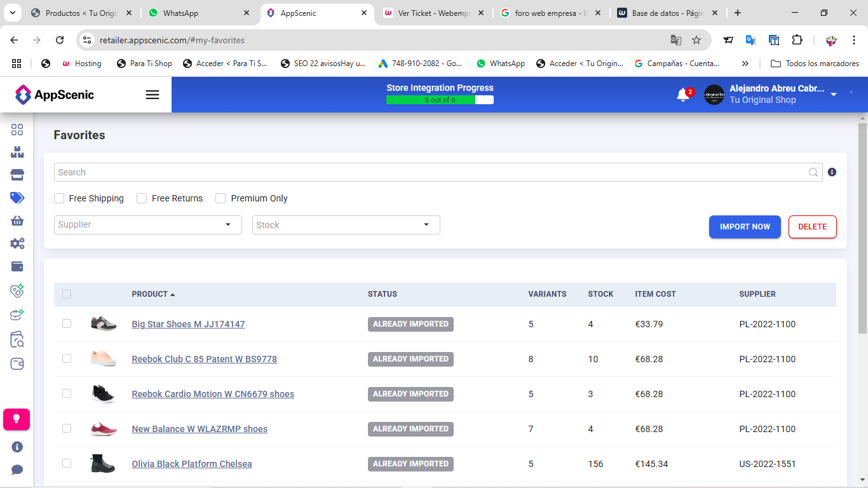Check the Reebok Cardio Motion row checkbox

[x=67, y=393]
